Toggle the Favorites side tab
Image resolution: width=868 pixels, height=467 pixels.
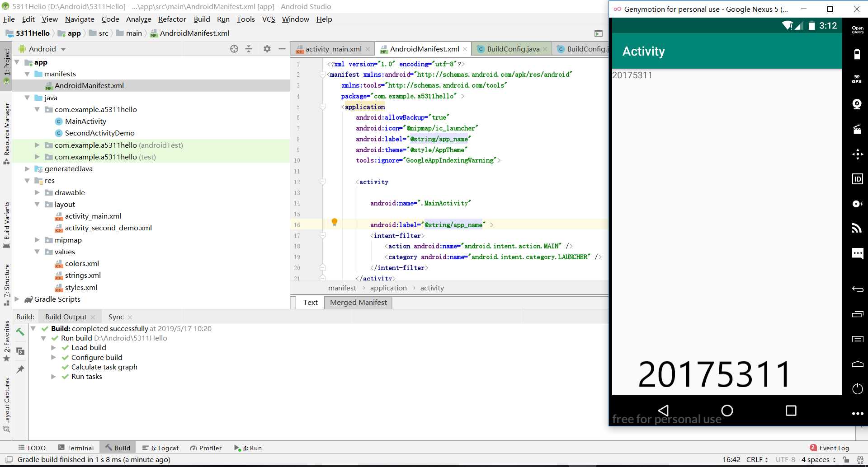[x=6, y=341]
